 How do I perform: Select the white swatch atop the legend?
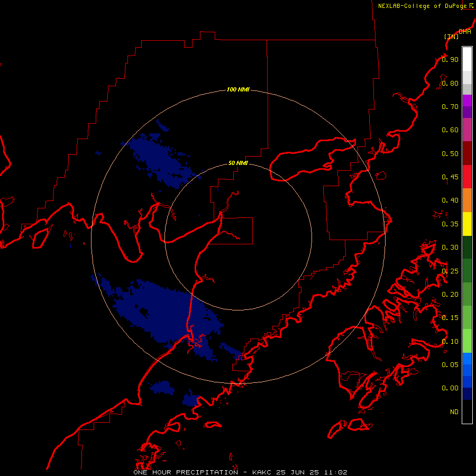point(467,59)
